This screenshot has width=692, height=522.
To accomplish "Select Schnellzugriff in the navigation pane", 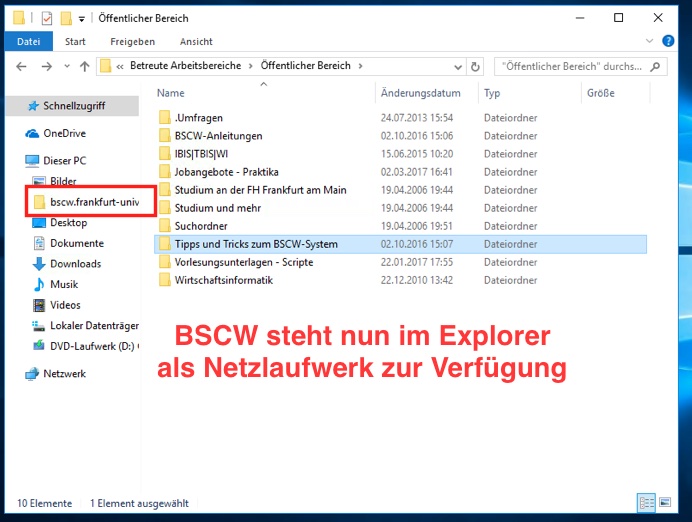I will pos(73,106).
